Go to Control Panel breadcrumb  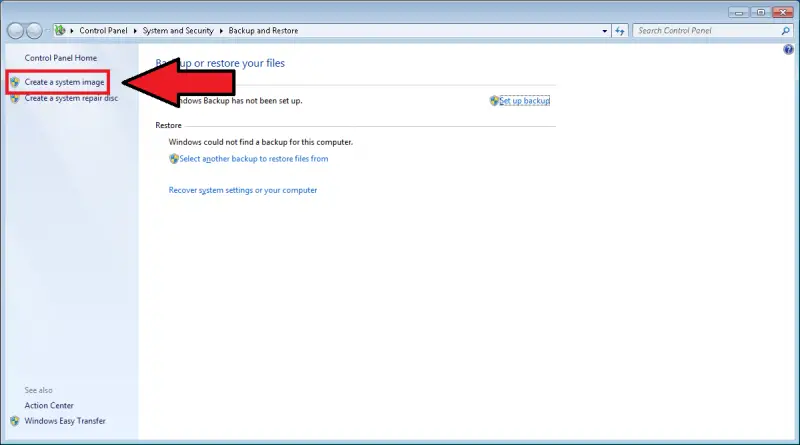click(103, 31)
